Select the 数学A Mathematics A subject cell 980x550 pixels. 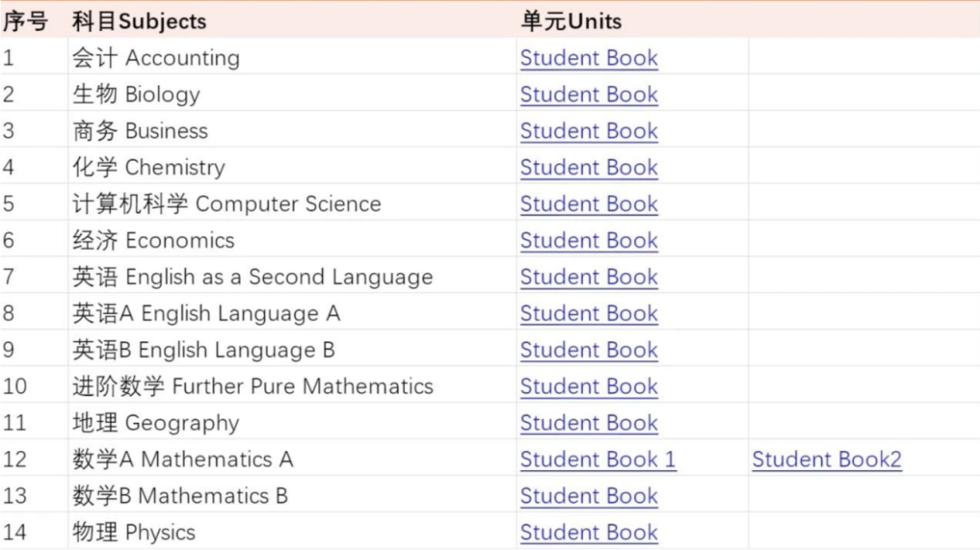(x=182, y=459)
